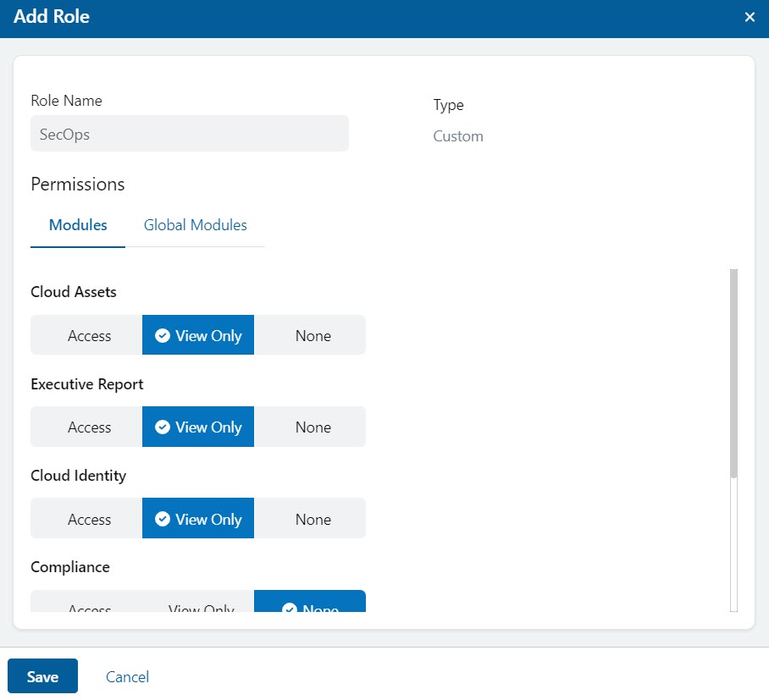Switch to the Global Modules tab

195,225
